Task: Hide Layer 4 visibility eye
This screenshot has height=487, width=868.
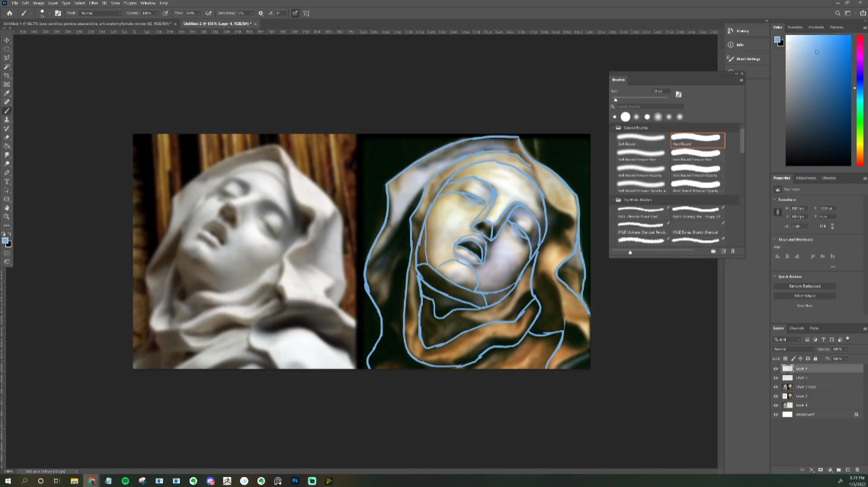Action: pyautogui.click(x=776, y=369)
